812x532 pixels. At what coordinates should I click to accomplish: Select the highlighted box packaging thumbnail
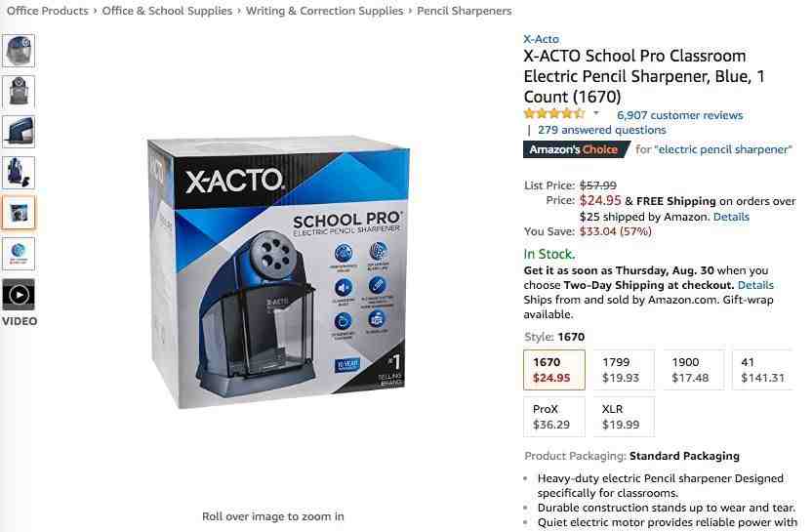click(19, 213)
